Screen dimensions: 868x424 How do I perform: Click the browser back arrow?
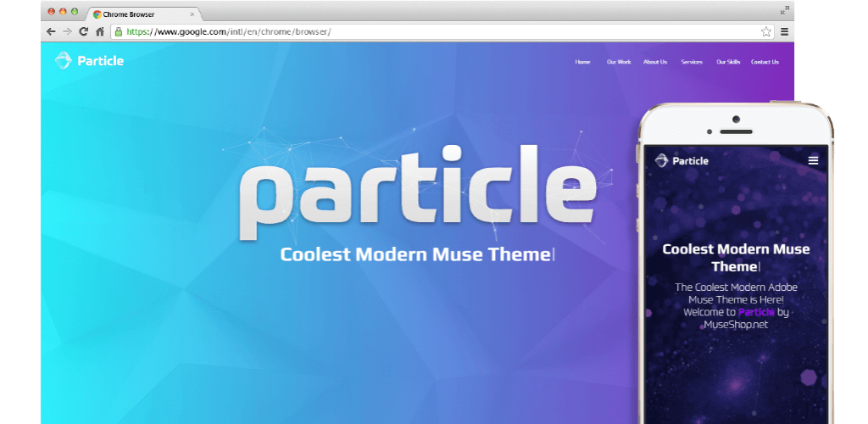point(51,31)
